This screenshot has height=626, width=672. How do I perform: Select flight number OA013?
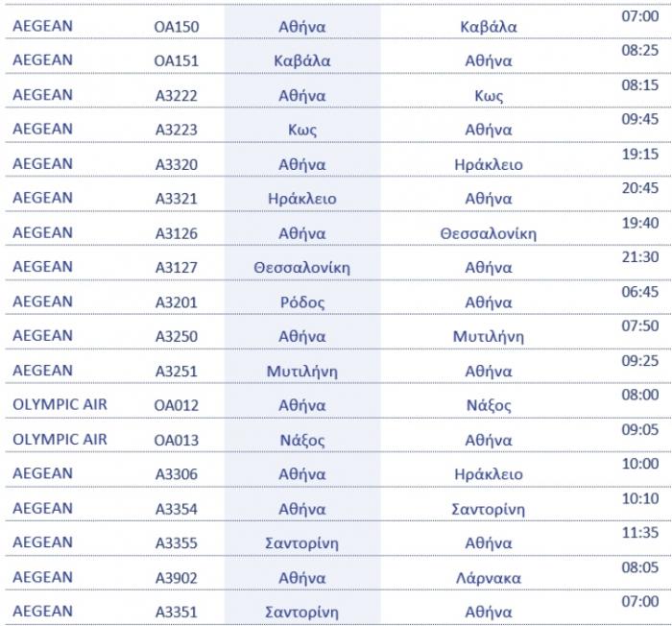[x=176, y=441]
